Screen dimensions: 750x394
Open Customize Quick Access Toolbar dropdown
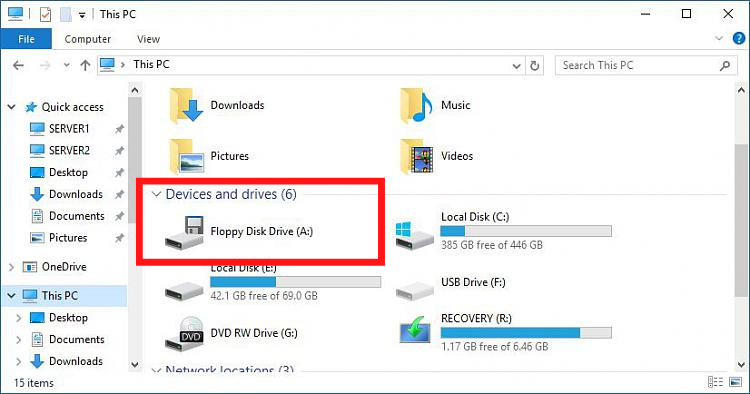point(82,15)
